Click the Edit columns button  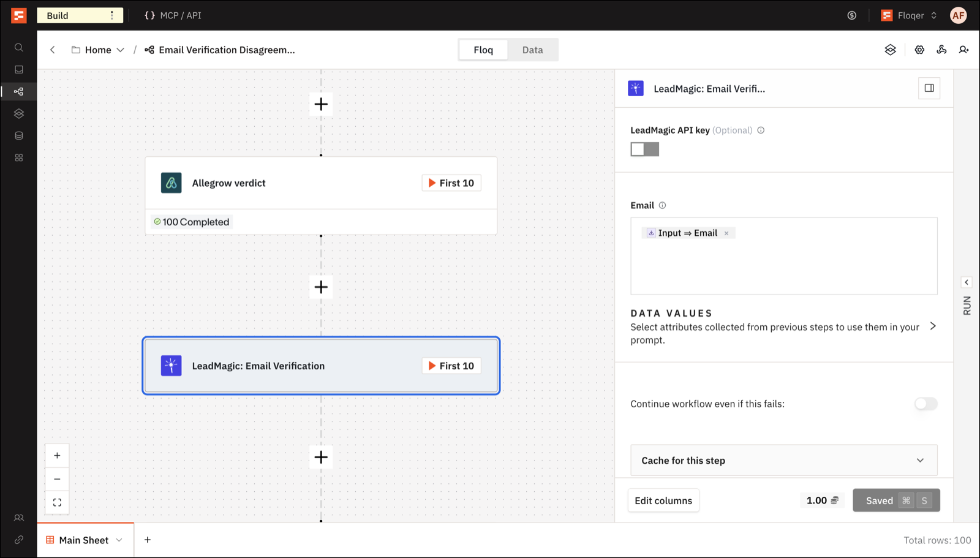tap(663, 500)
